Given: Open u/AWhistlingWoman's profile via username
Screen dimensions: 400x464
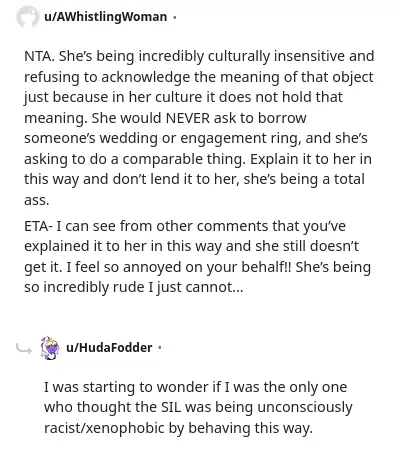Looking at the screenshot, I should click(105, 17).
